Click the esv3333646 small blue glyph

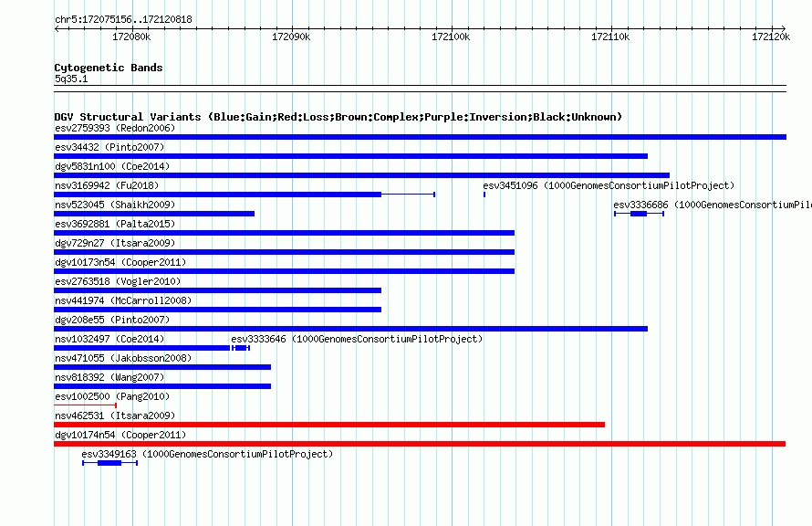pyautogui.click(x=241, y=348)
